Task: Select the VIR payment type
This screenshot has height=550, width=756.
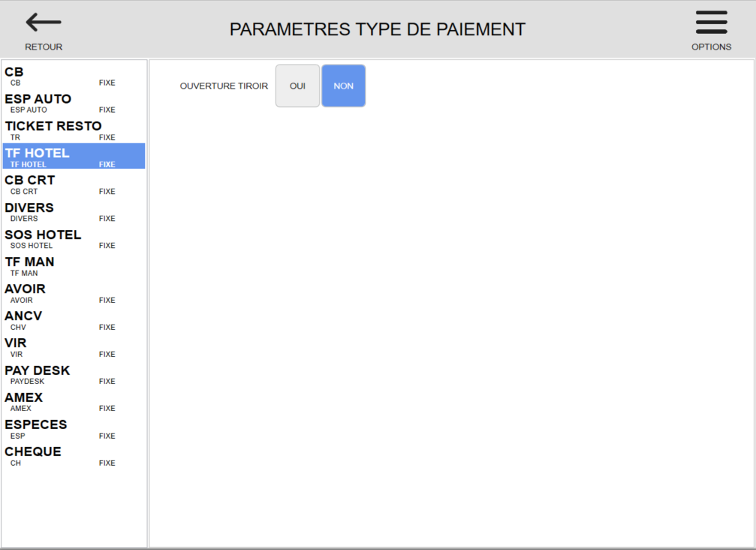Action: pyautogui.click(x=74, y=346)
